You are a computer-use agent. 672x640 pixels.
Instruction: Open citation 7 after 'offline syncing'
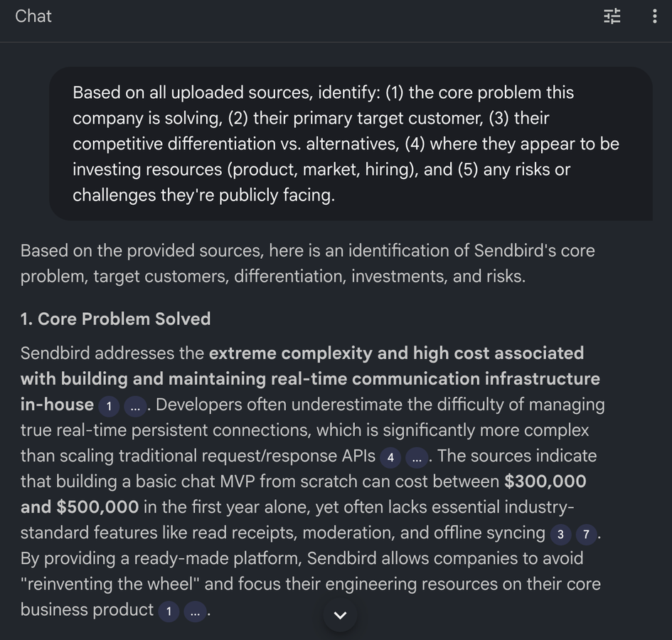point(586,534)
